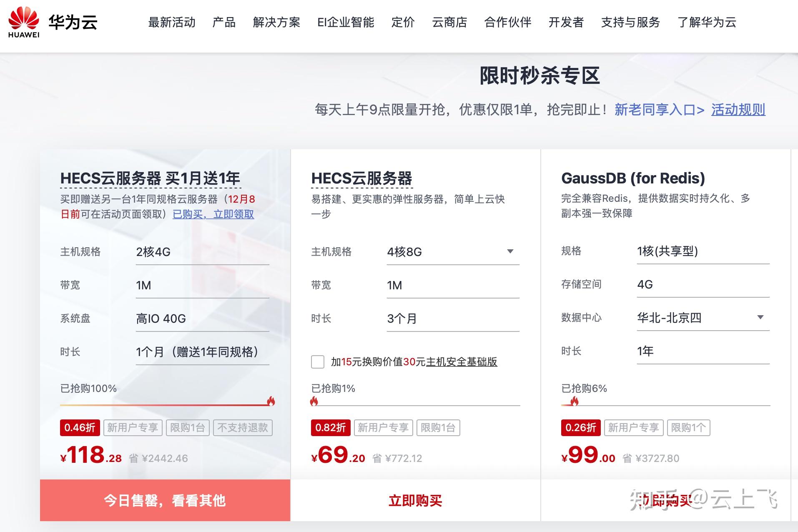798x532 pixels.
Task: Click the 0.82折 discount tag
Action: 331,428
